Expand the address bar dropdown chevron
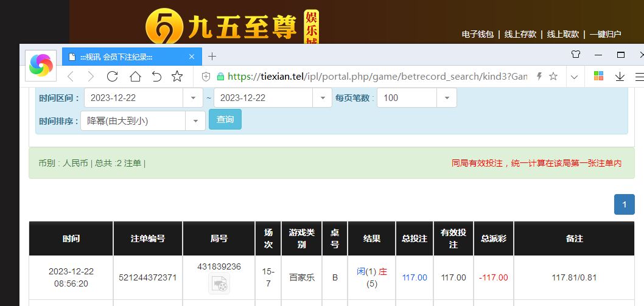This screenshot has height=306, width=644. (575, 77)
